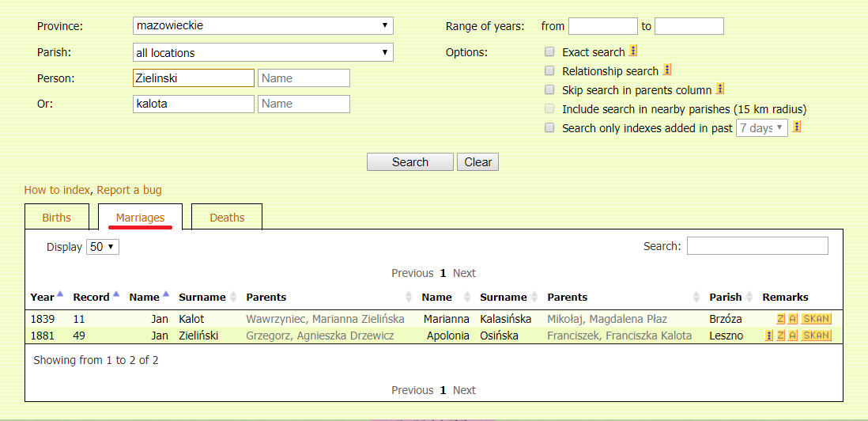Open the Report a bug link
The width and height of the screenshot is (868, 421).
(x=129, y=190)
